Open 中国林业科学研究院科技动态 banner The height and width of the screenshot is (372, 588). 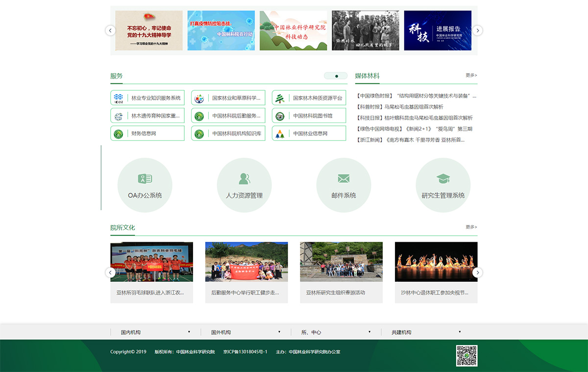tap(294, 30)
